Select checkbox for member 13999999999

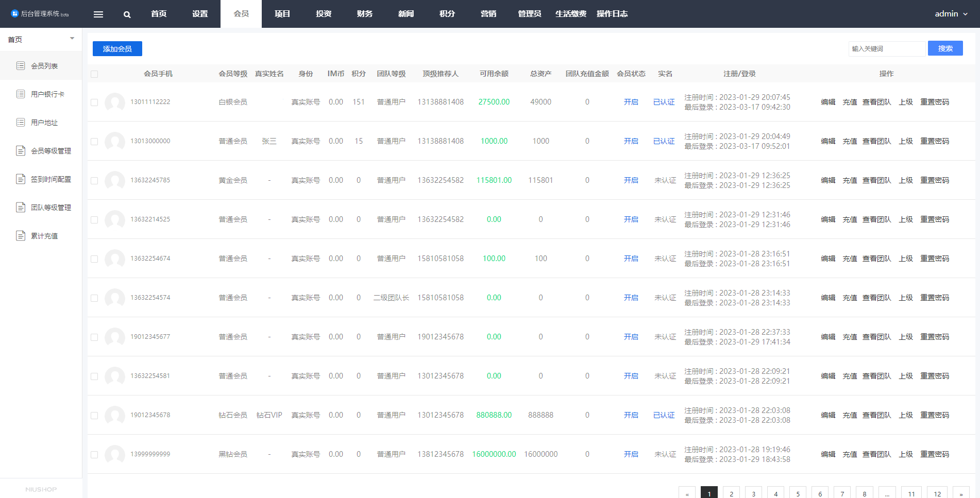coord(94,455)
